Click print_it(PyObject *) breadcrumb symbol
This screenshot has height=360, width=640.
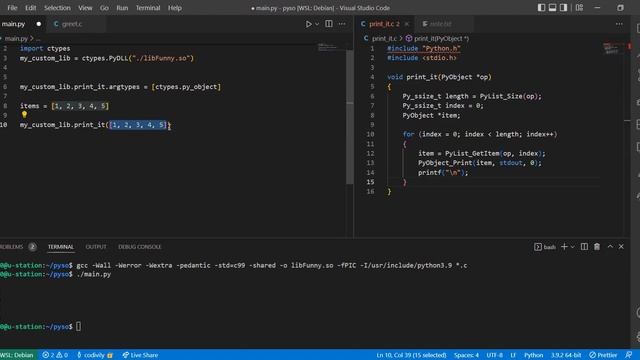441,38
